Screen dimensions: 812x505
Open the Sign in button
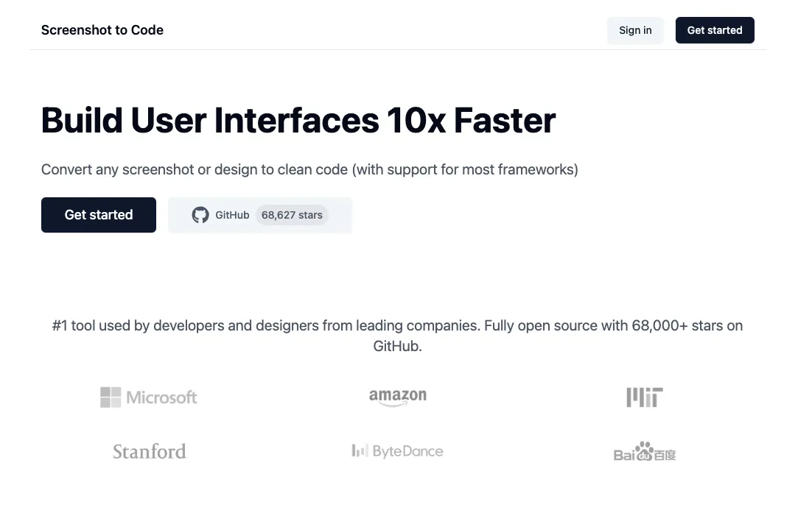[635, 30]
